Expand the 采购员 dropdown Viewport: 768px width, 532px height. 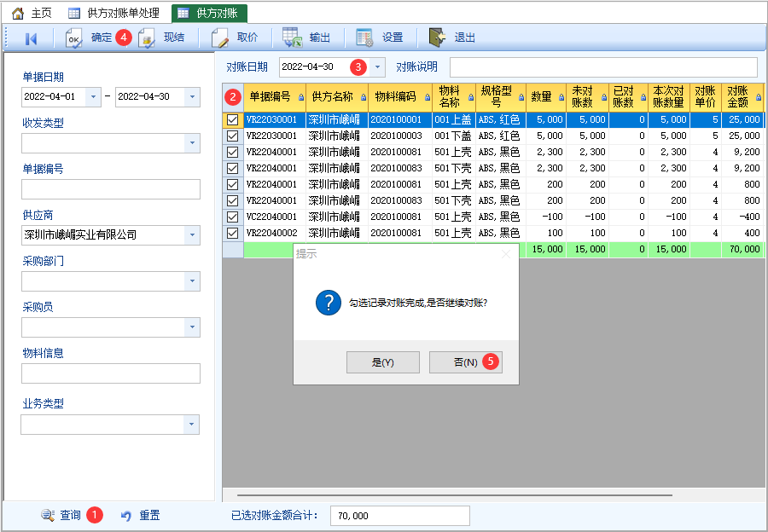192,327
